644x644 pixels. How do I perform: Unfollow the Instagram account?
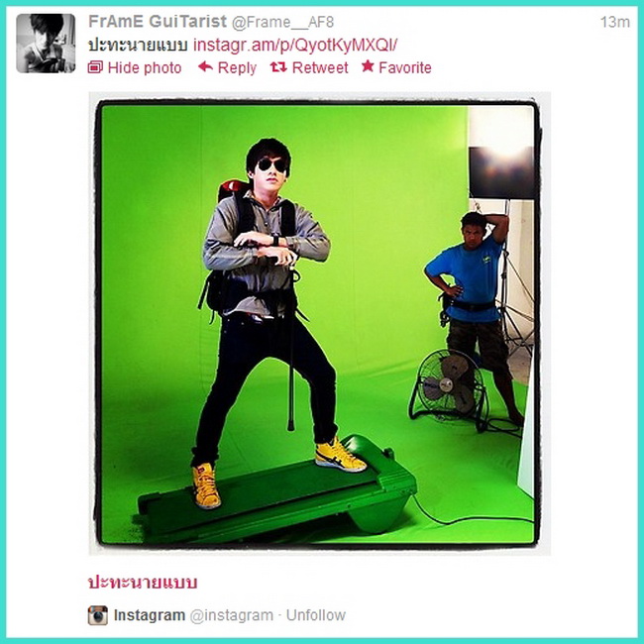316,615
